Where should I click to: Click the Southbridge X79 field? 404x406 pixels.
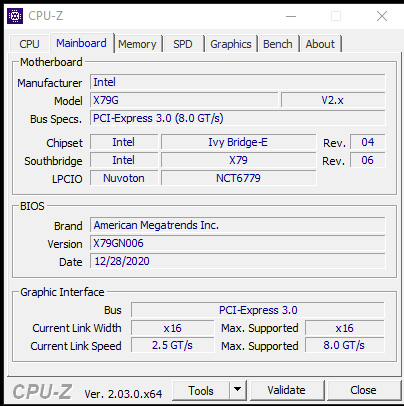238,160
